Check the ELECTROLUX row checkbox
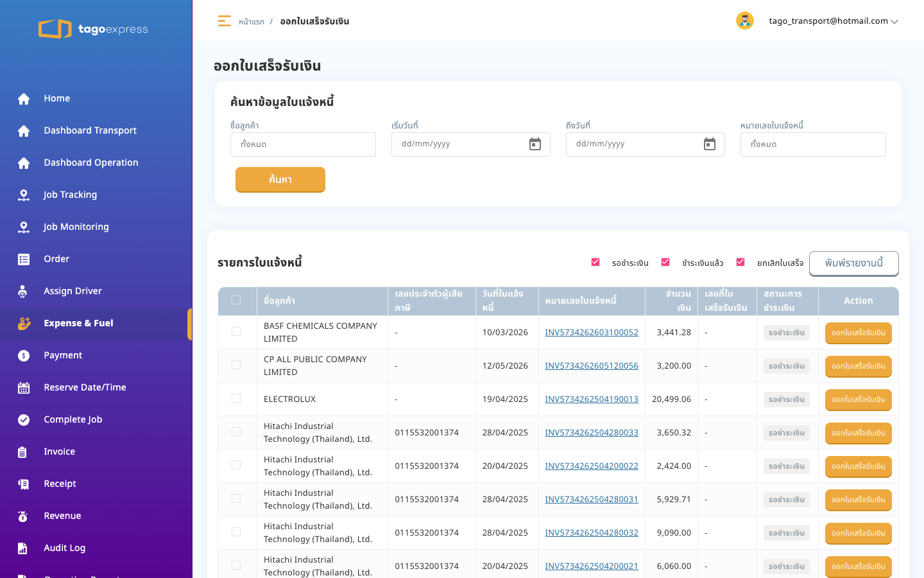Viewport: 924px width, 578px height. point(236,398)
